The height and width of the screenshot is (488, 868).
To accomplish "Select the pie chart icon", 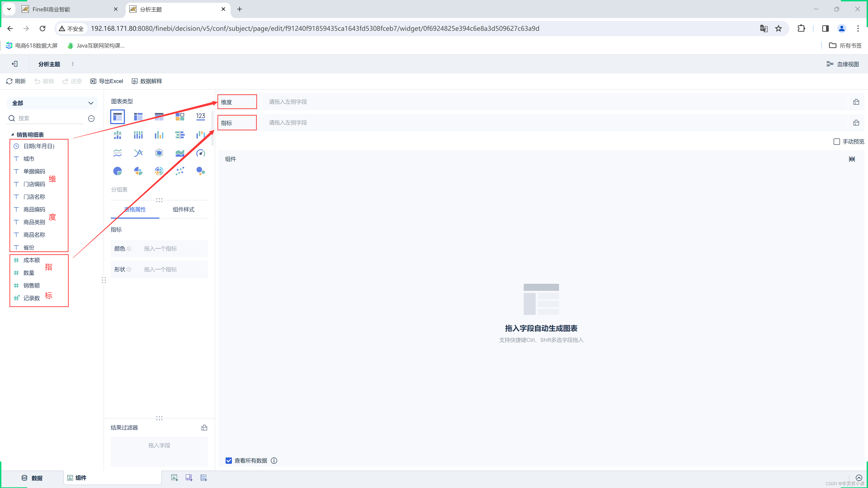I will 117,171.
